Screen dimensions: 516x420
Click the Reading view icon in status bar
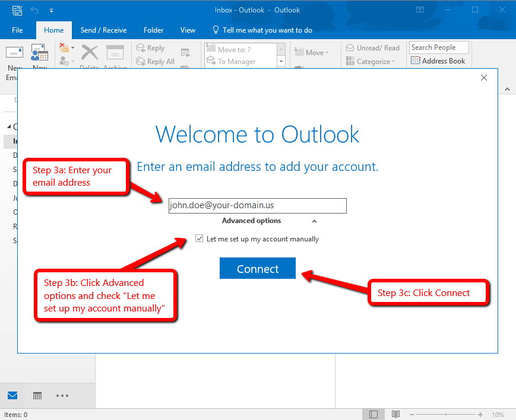pos(395,415)
